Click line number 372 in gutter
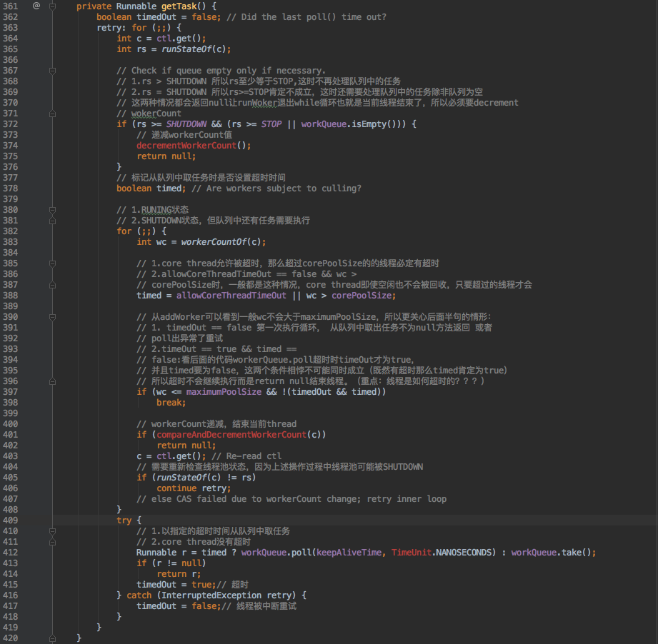658x644 pixels. [11, 124]
